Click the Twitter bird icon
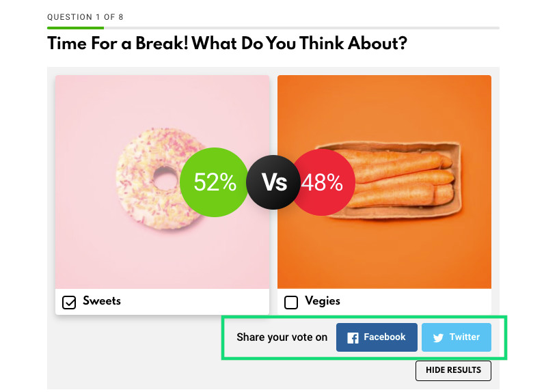Image resolution: width=544 pixels, height=392 pixels. (x=438, y=338)
